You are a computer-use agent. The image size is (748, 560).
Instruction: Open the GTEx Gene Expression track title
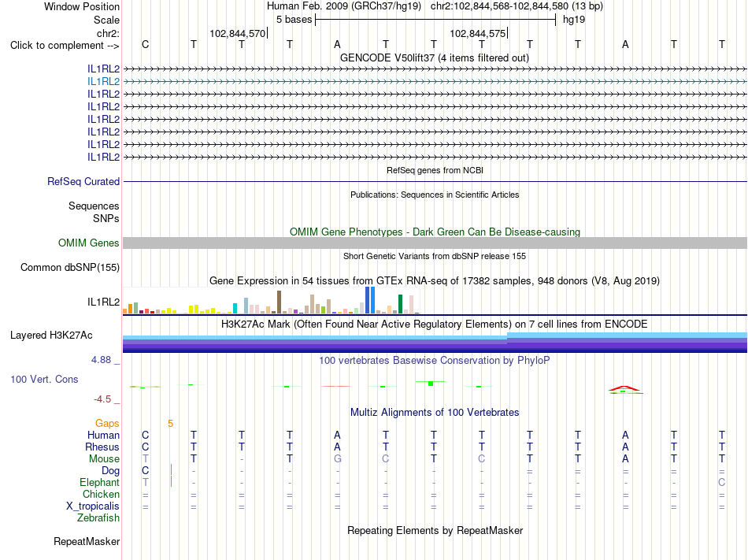click(435, 280)
